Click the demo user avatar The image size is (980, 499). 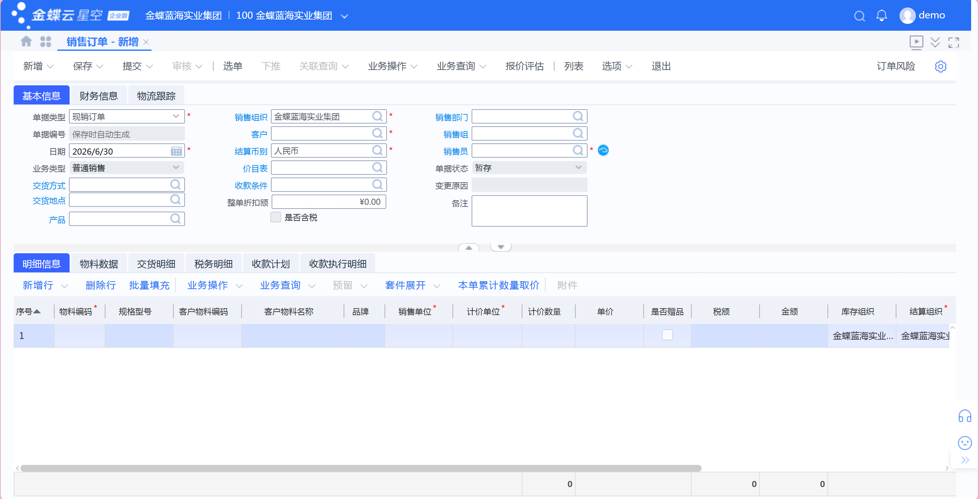(x=907, y=16)
